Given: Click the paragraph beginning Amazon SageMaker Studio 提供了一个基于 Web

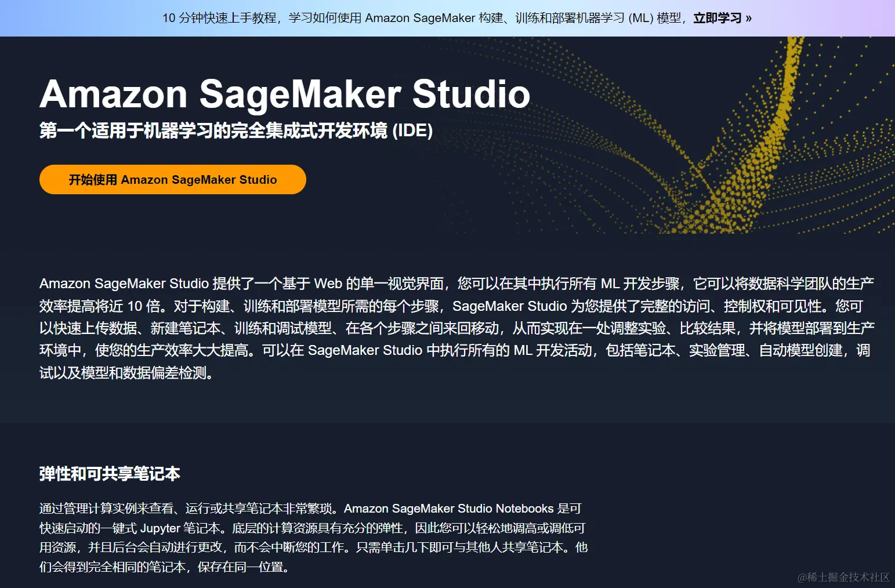Looking at the screenshot, I should click(457, 328).
